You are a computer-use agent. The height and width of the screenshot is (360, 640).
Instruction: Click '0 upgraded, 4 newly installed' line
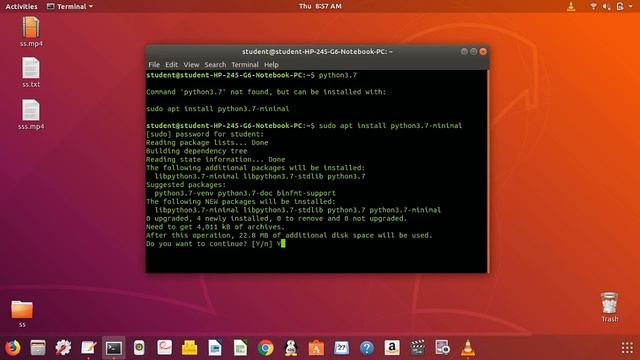click(277, 218)
